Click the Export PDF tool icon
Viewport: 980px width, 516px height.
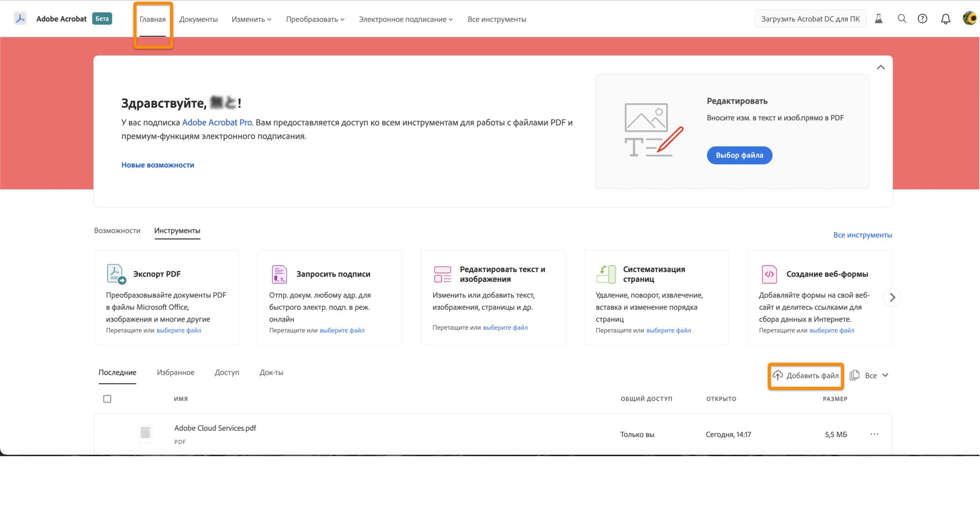[x=116, y=274]
